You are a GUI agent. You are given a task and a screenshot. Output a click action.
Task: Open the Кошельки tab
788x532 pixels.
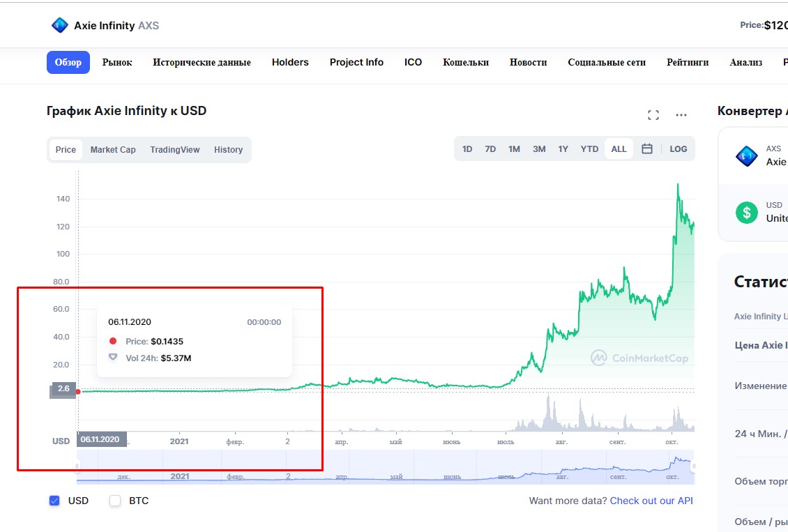pos(466,62)
